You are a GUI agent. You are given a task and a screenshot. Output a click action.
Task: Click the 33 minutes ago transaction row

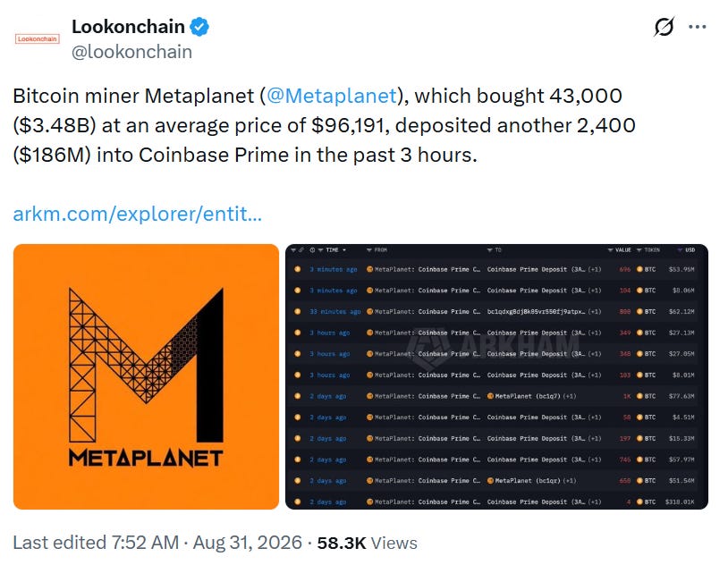coord(496,311)
